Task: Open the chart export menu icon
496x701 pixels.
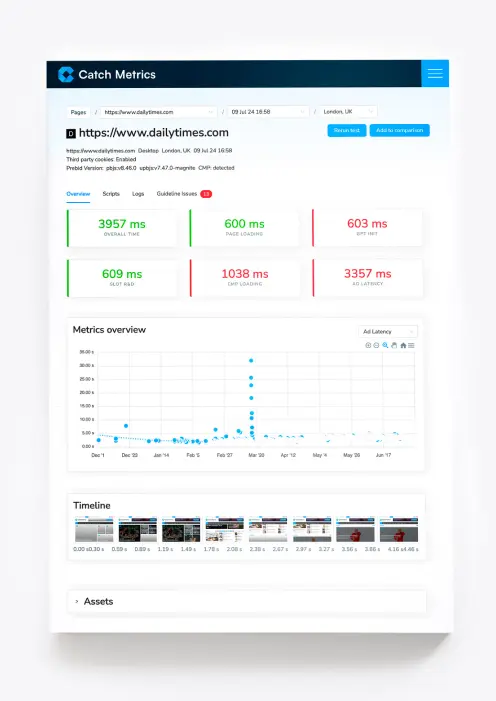Action: coord(411,345)
